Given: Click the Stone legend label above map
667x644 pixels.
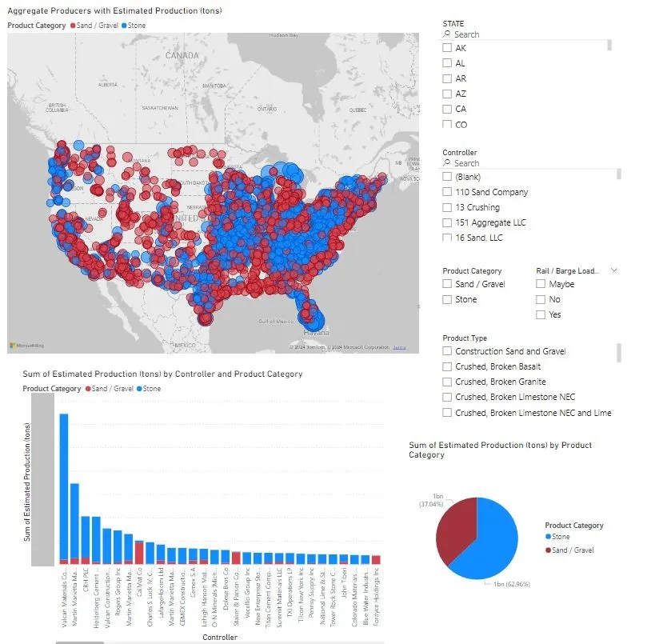Looking at the screenshot, I should coord(137,26).
